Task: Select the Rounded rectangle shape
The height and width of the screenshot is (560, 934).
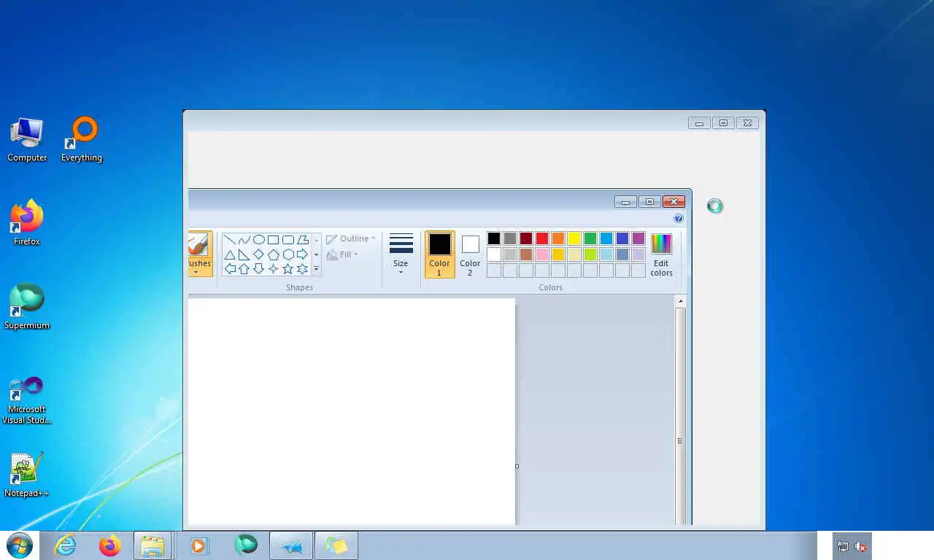Action: (287, 240)
